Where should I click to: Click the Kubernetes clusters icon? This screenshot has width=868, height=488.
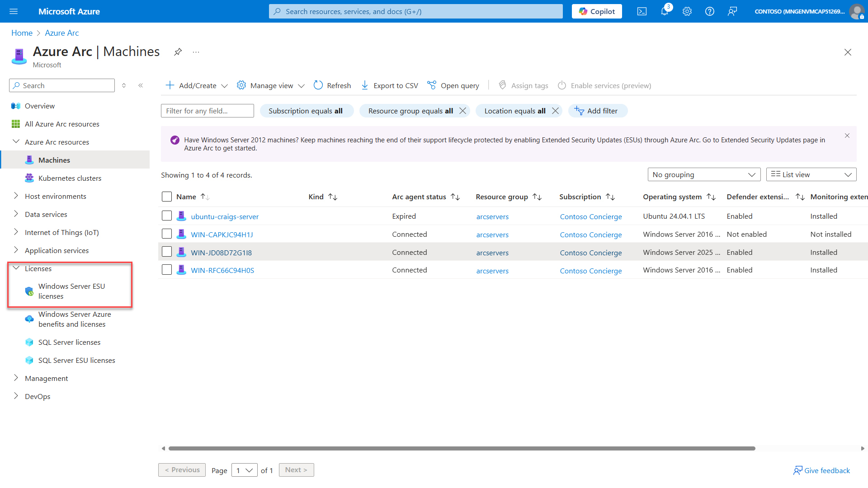(28, 178)
